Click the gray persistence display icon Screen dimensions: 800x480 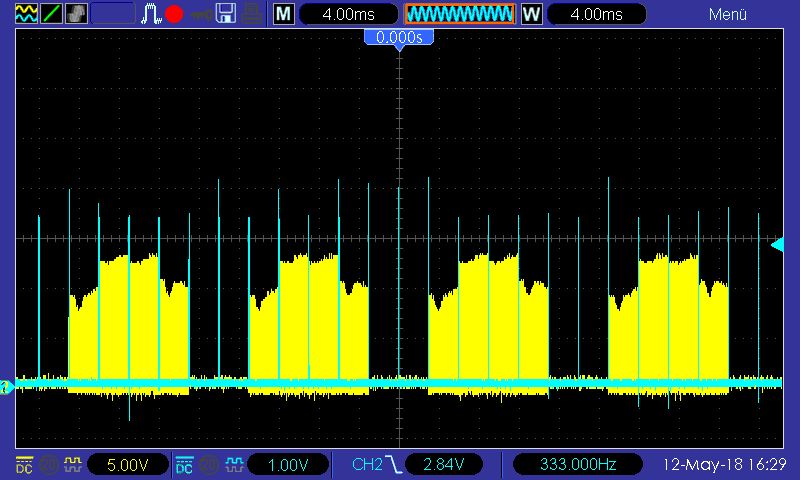76,14
